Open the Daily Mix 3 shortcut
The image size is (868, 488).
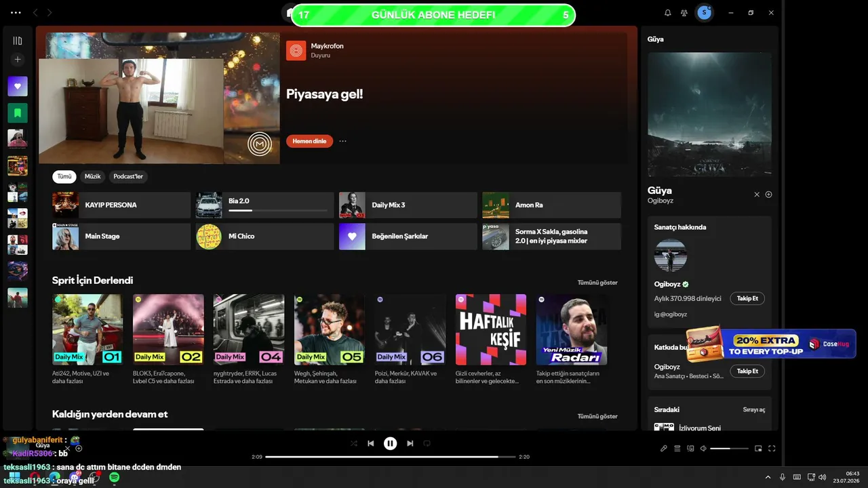point(408,205)
